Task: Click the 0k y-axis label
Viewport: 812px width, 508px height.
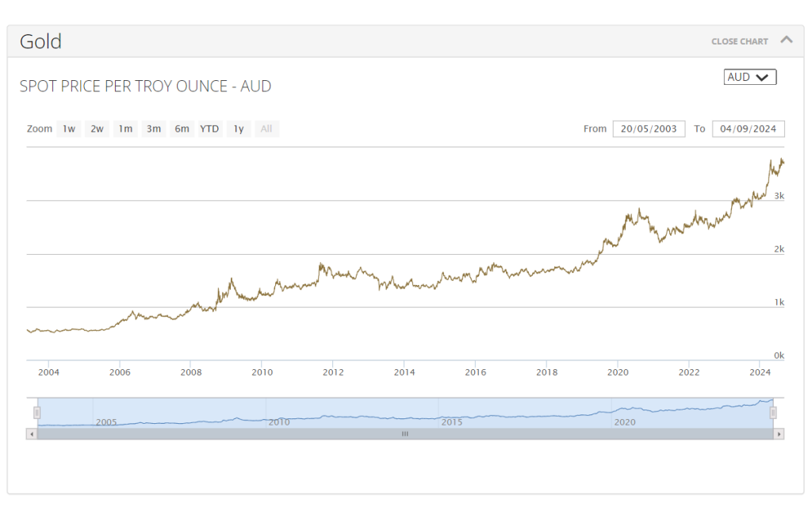Action: (x=779, y=355)
